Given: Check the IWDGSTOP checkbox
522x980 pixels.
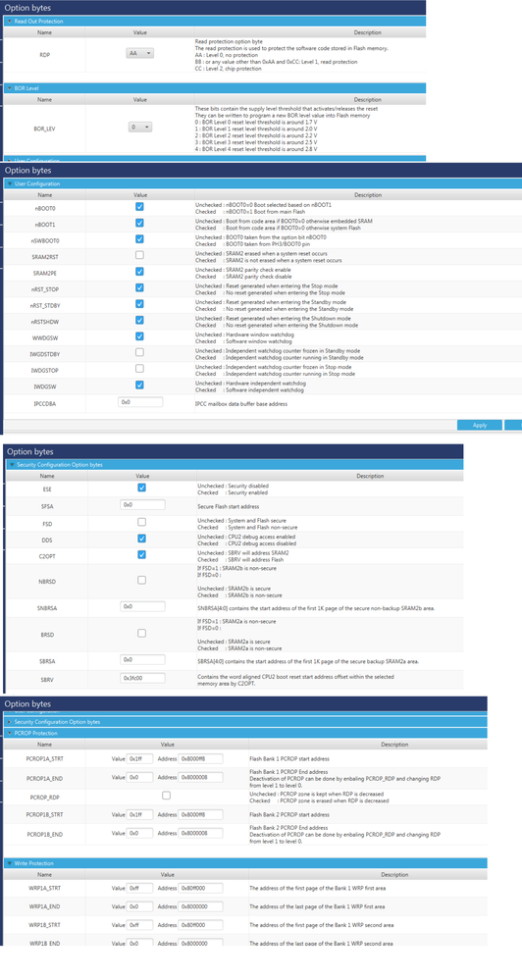Looking at the screenshot, I should click(x=139, y=369).
